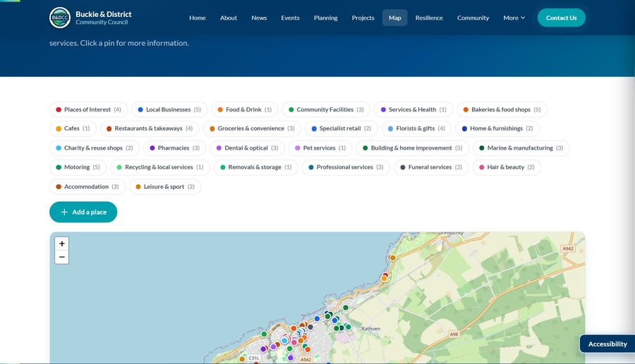Click the Add a place button

click(83, 212)
